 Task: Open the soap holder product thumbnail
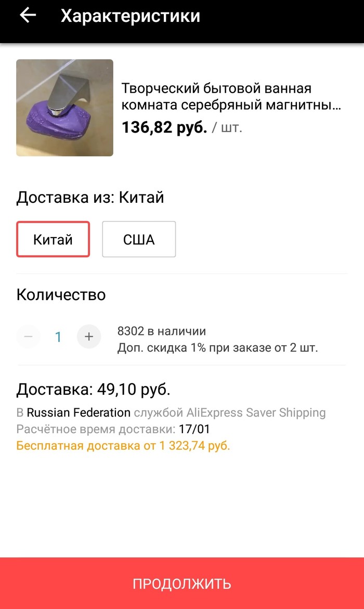pos(64,108)
